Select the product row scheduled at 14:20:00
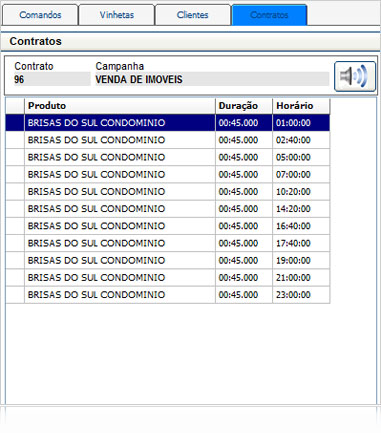Image resolution: width=381 pixels, height=433 pixels. pos(168,209)
